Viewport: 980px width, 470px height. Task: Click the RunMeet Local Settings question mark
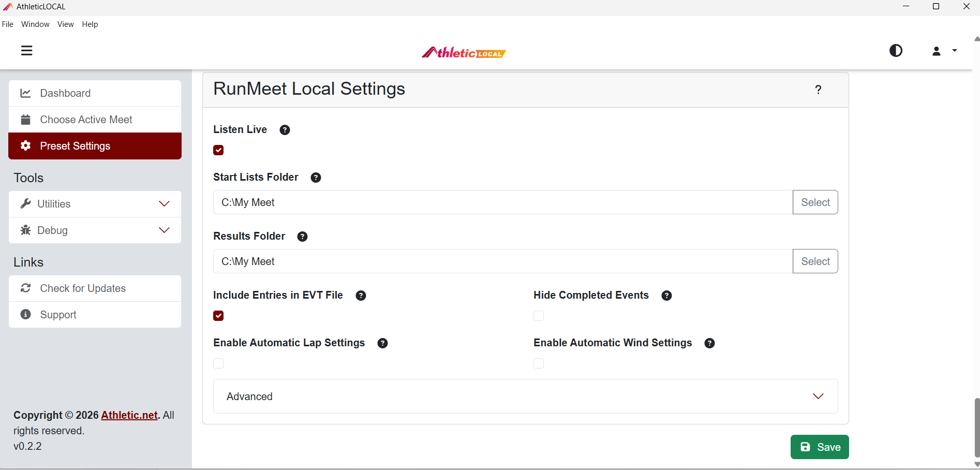click(x=818, y=90)
